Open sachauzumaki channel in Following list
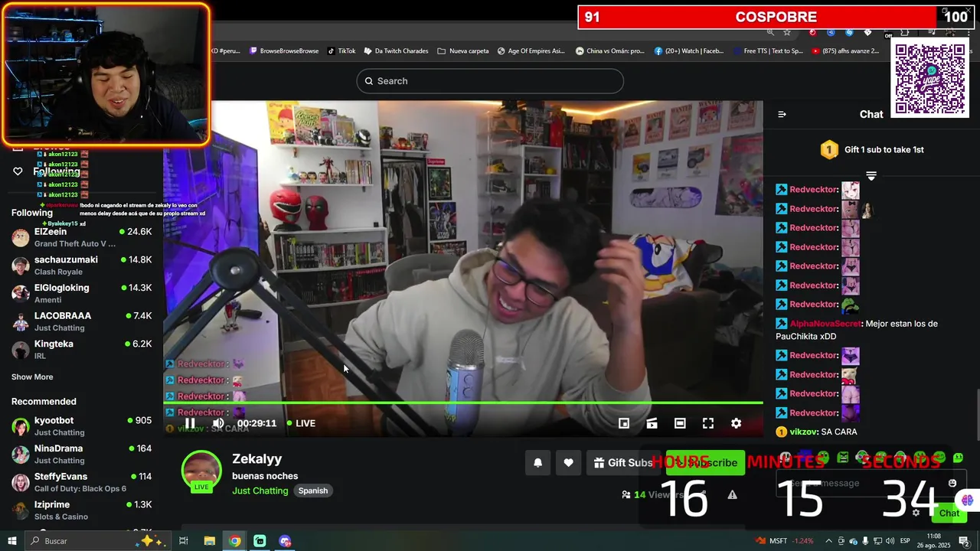The width and height of the screenshot is (980, 551). (81, 266)
